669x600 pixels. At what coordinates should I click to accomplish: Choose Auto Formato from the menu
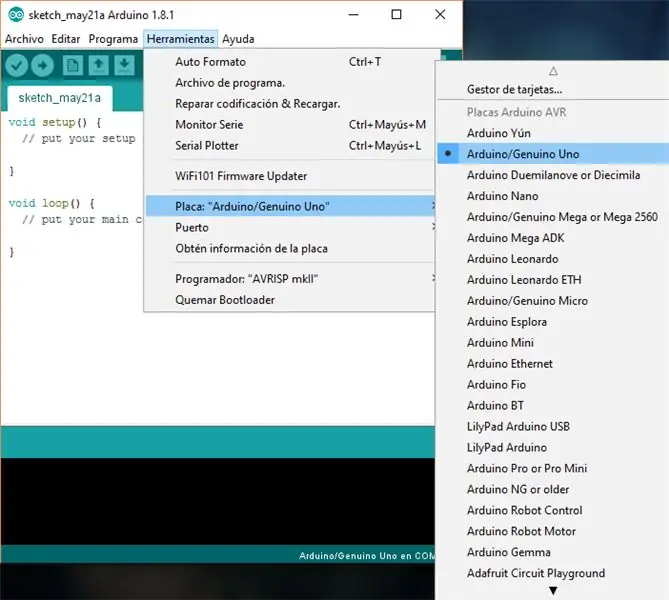point(290,62)
